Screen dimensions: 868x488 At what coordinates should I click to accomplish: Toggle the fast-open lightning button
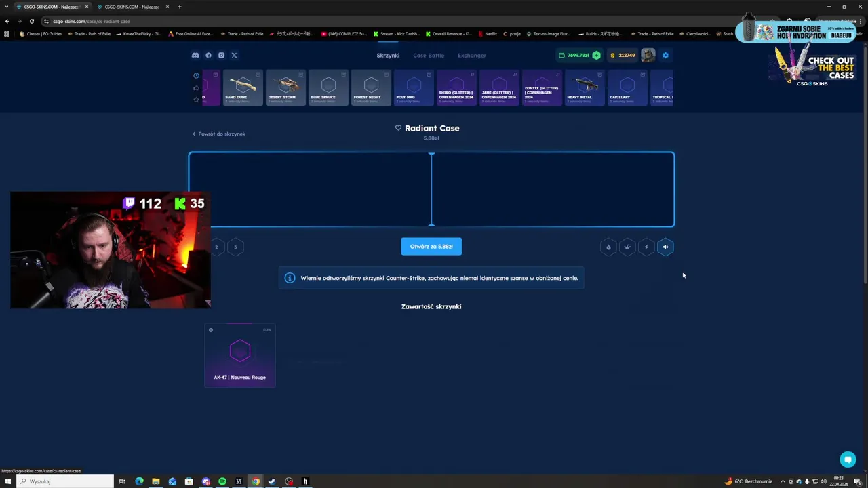(646, 247)
